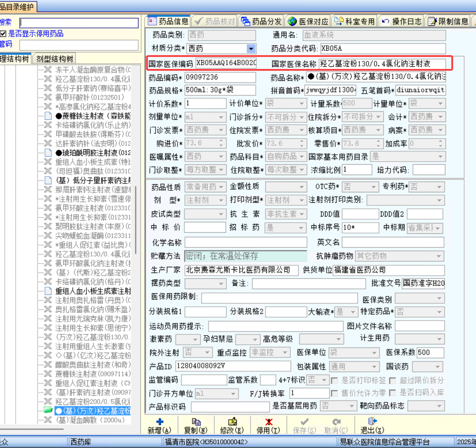Click the 退出(X) exit icon
The height and width of the screenshot is (448, 476).
(x=372, y=422)
